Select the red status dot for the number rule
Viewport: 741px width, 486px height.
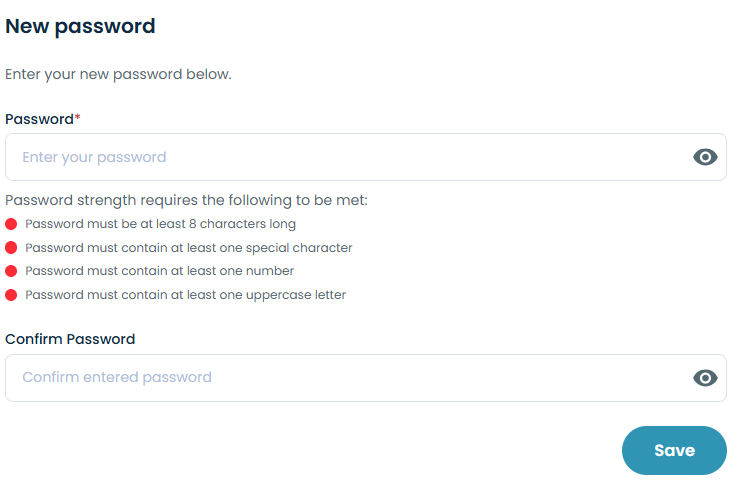click(11, 271)
